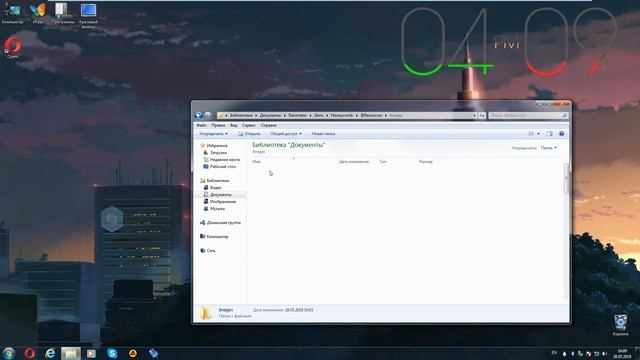
Task: Click the orange AIMP taskbar icon
Action: [133, 353]
